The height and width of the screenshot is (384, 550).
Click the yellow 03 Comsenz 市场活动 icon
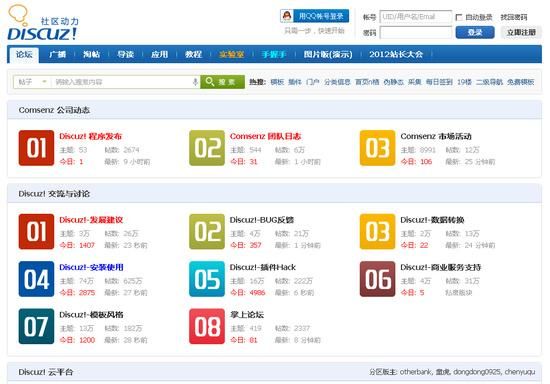click(x=377, y=148)
